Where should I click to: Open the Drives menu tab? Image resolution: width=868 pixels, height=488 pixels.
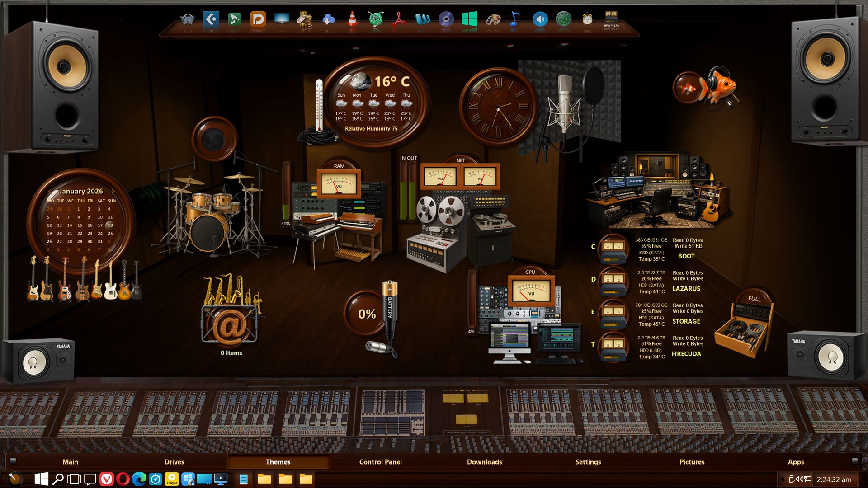(x=174, y=462)
